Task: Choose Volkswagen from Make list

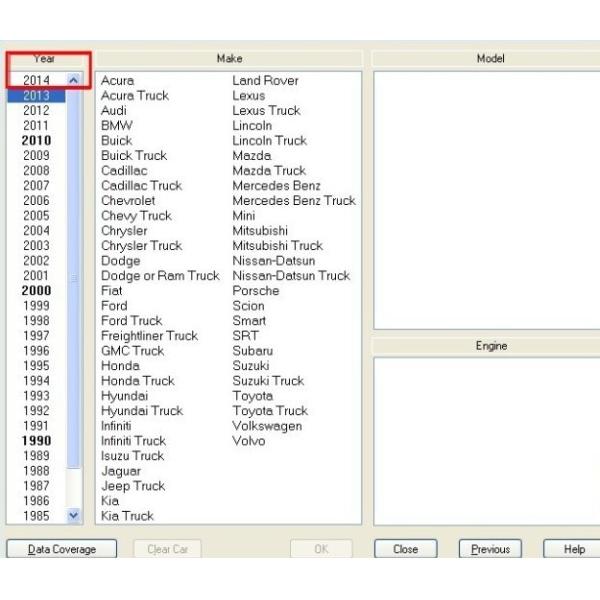Action: point(267,426)
